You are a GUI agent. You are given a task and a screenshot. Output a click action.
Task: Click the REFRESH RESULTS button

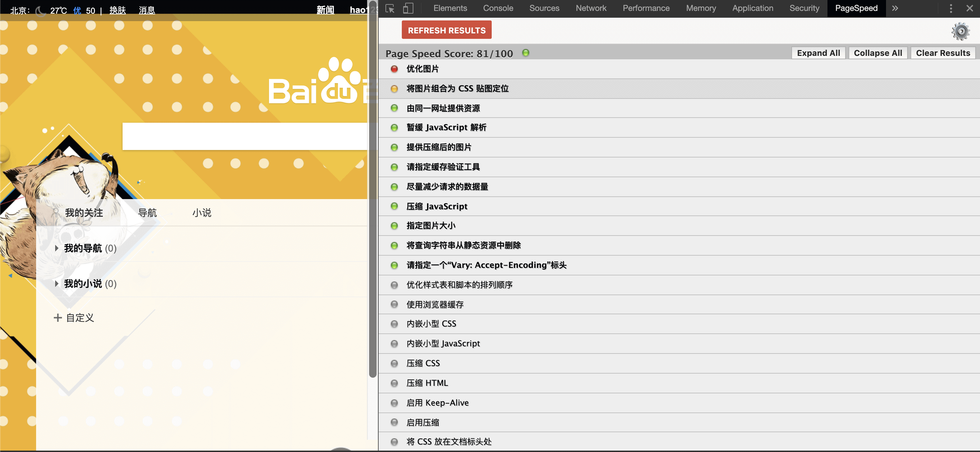click(x=447, y=30)
